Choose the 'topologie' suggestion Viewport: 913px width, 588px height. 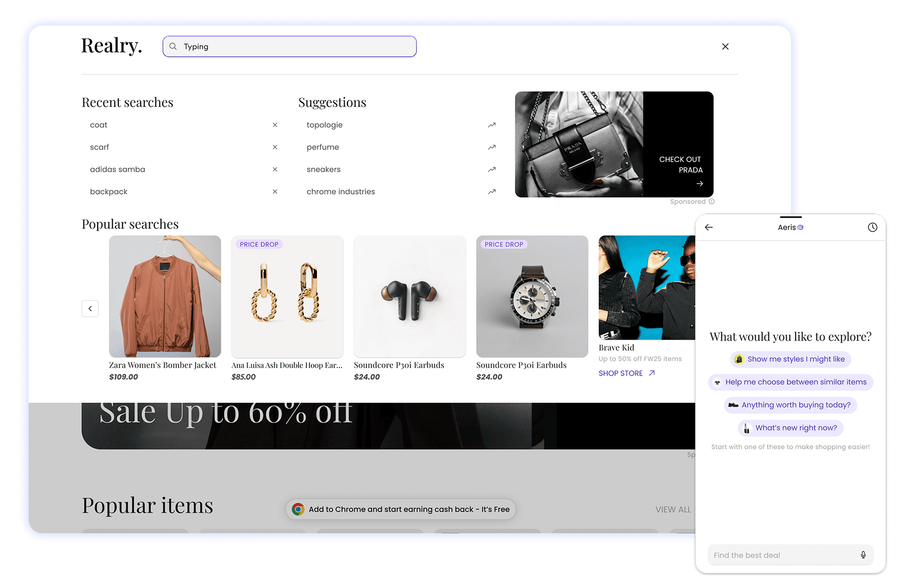click(325, 125)
